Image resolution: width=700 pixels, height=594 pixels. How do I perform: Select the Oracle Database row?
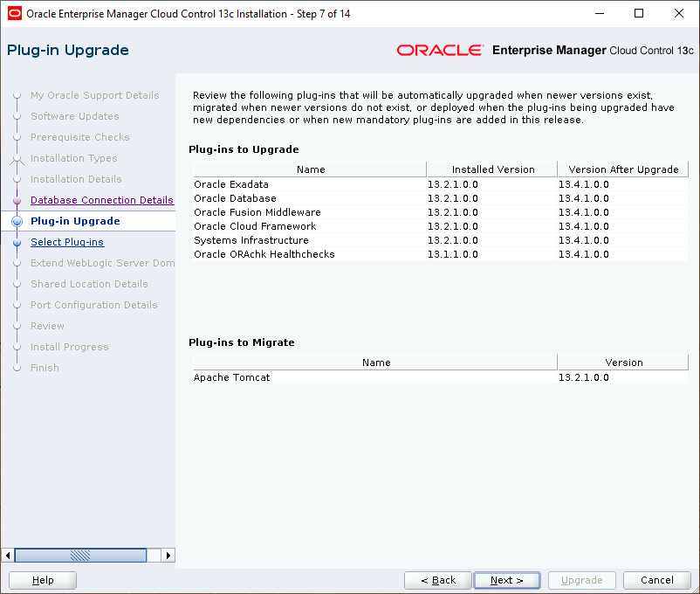tap(441, 198)
